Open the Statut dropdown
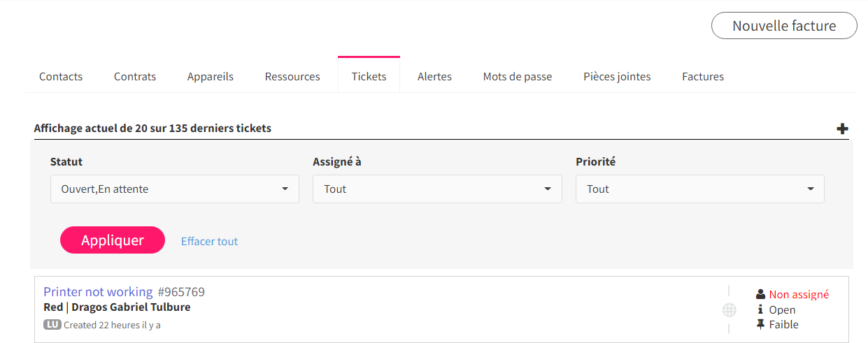The image size is (868, 343). [175, 189]
